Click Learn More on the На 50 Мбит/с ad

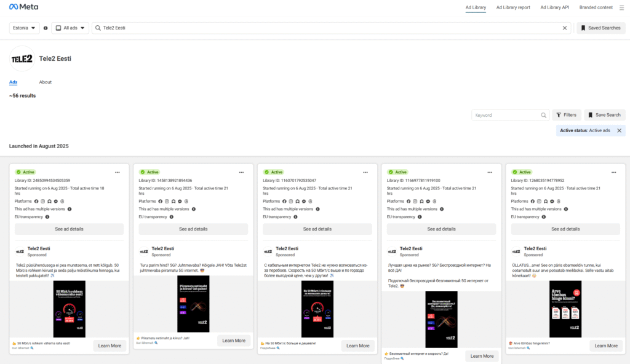pyautogui.click(x=357, y=346)
